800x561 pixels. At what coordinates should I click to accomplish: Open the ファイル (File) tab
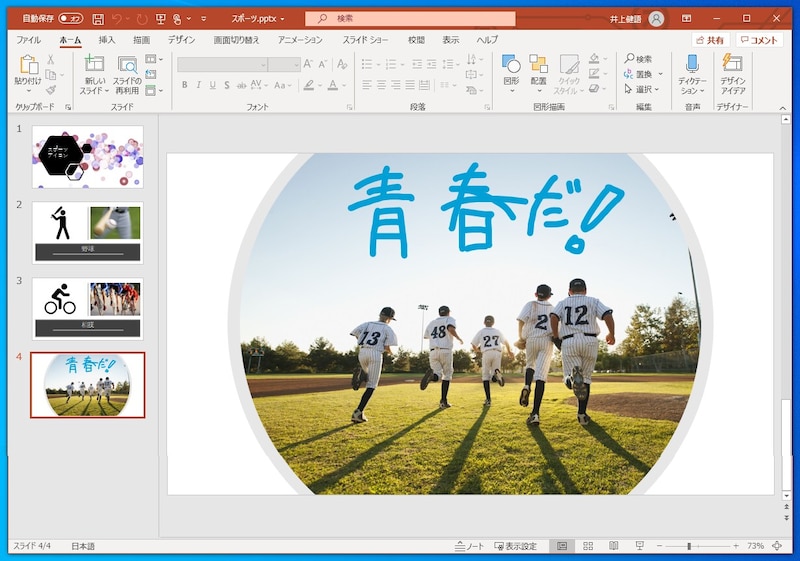[29, 40]
